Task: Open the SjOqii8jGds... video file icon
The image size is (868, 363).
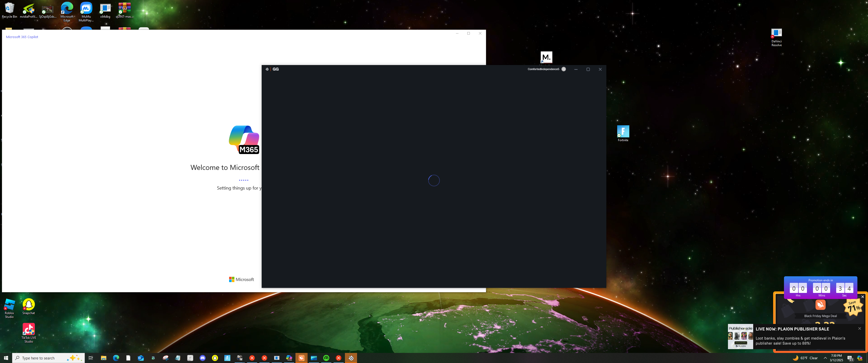Action: 48,10
